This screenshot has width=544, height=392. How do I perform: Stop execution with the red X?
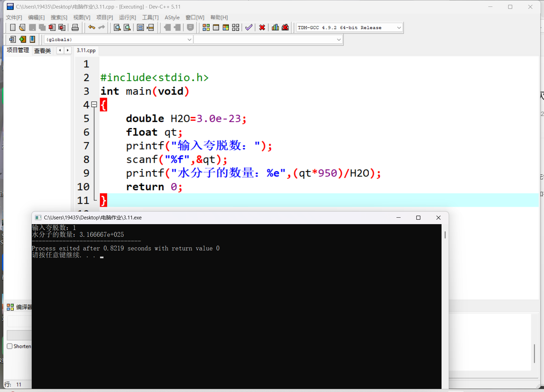[x=262, y=28]
